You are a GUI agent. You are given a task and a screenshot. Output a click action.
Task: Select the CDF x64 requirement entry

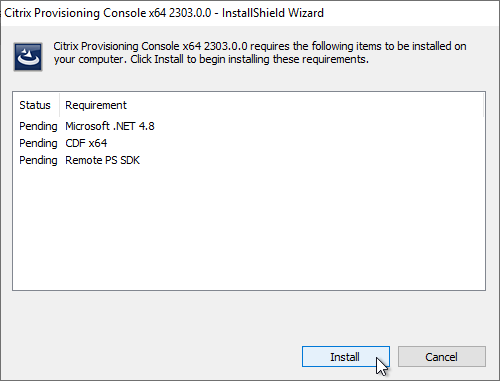[86, 143]
